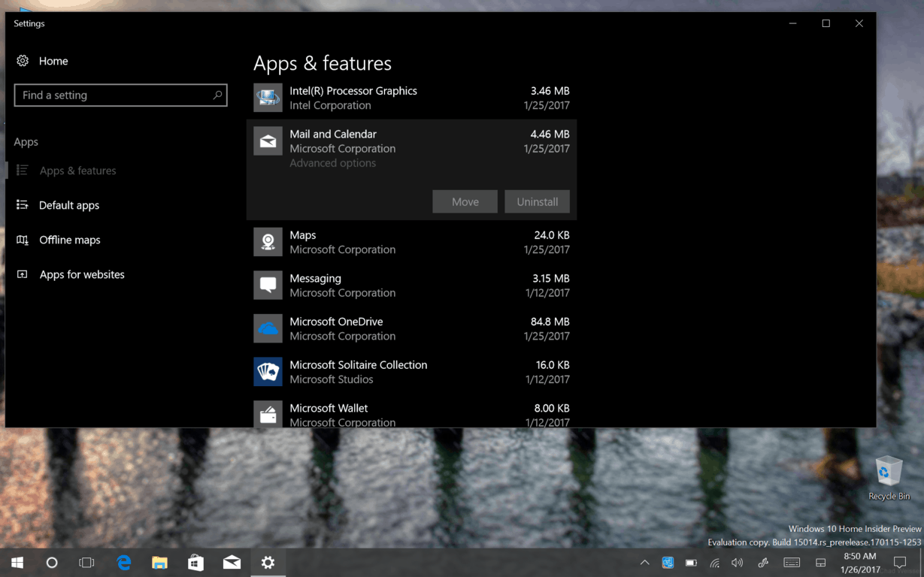Open the Windows Start menu

tap(17, 562)
